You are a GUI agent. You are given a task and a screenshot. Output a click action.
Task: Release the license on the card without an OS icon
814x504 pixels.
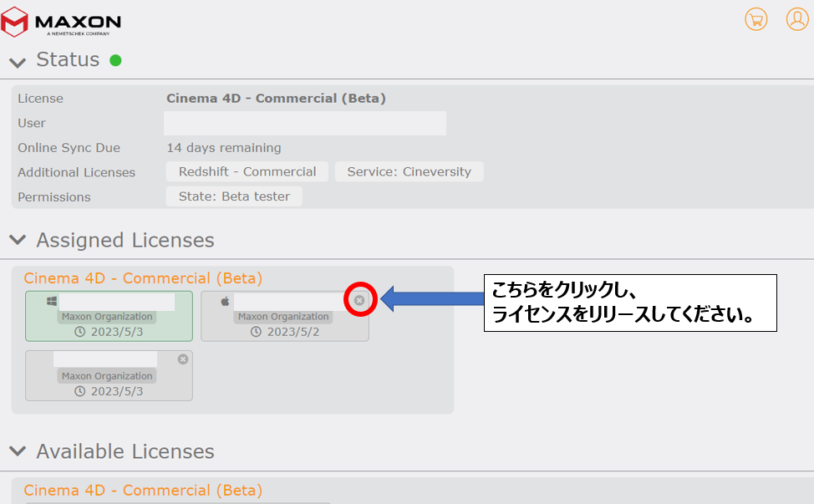click(183, 359)
